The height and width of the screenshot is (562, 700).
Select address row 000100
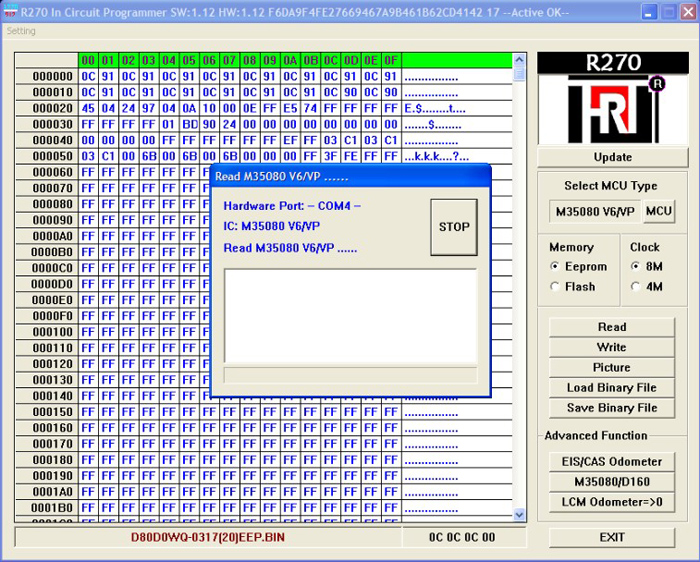pyautogui.click(x=46, y=332)
